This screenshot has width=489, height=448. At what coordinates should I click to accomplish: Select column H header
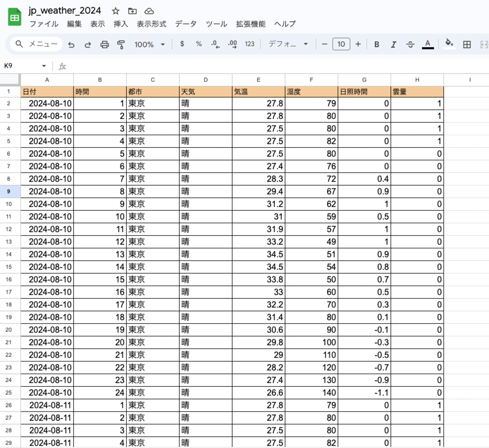click(x=417, y=80)
